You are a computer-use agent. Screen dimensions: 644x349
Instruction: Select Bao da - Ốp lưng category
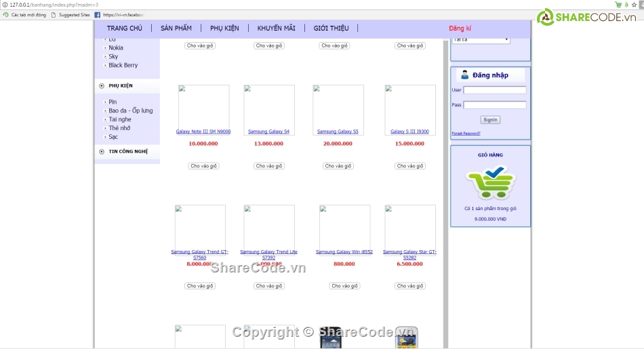(x=131, y=110)
